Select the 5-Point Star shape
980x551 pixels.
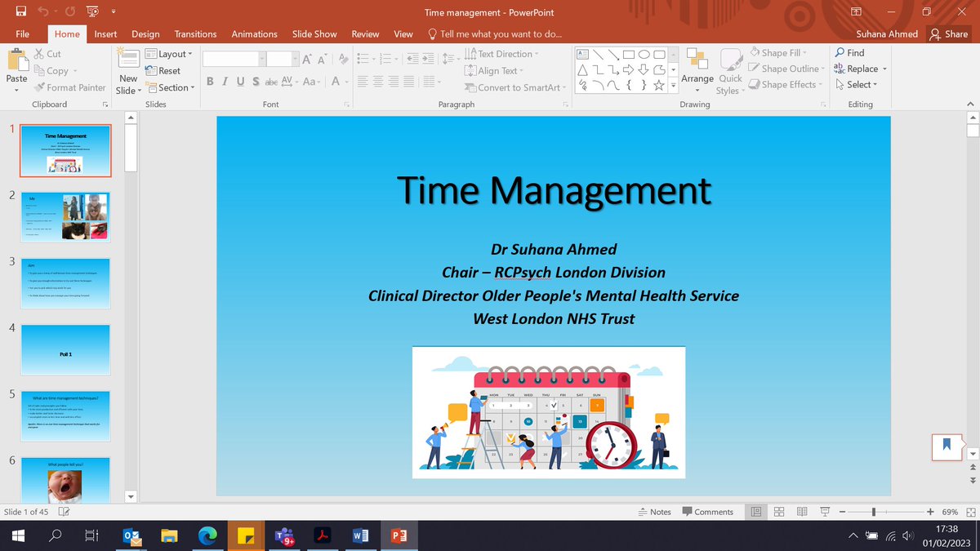click(x=658, y=85)
